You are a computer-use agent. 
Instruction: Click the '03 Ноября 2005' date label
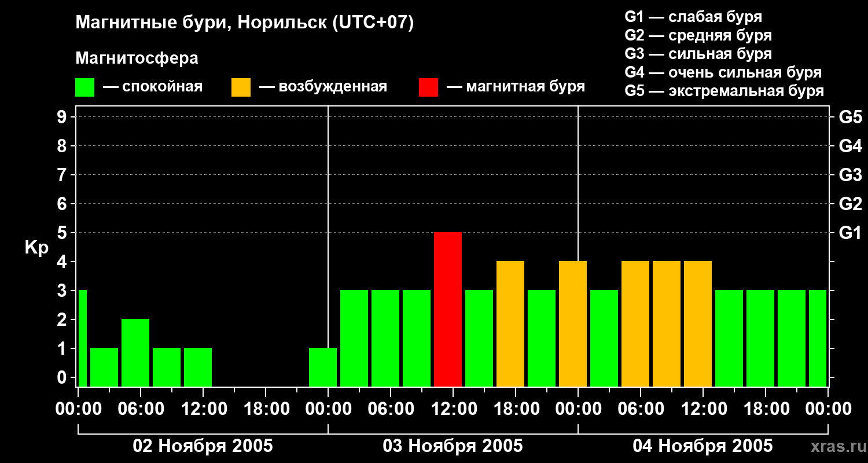(453, 446)
